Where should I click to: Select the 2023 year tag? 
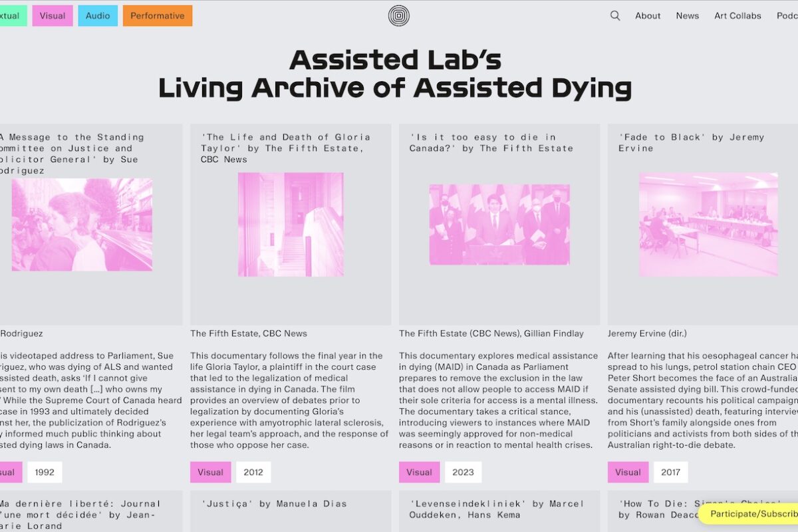coord(463,472)
